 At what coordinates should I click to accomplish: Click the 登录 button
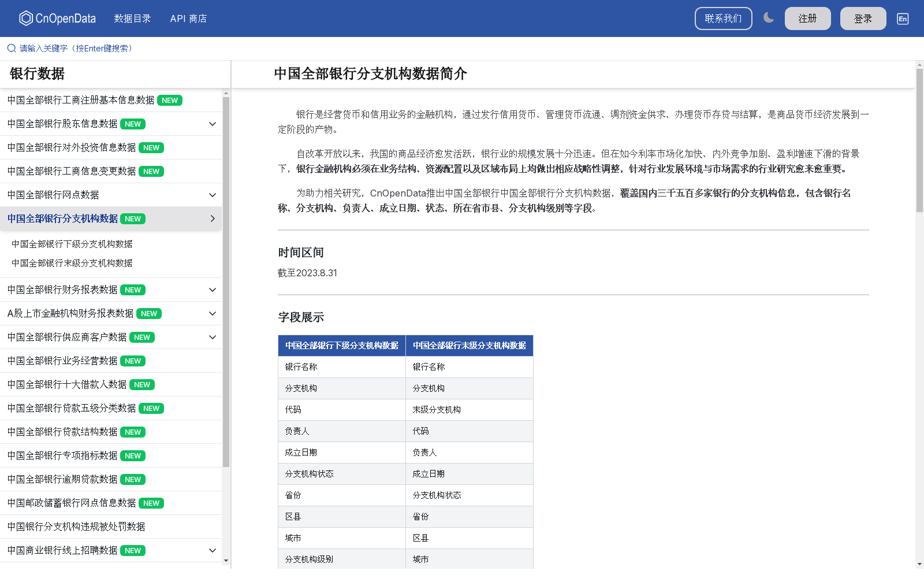tap(863, 18)
